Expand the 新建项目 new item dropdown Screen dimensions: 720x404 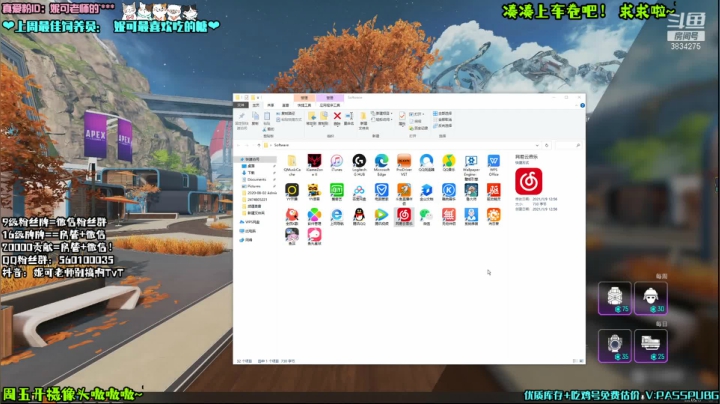(x=382, y=113)
